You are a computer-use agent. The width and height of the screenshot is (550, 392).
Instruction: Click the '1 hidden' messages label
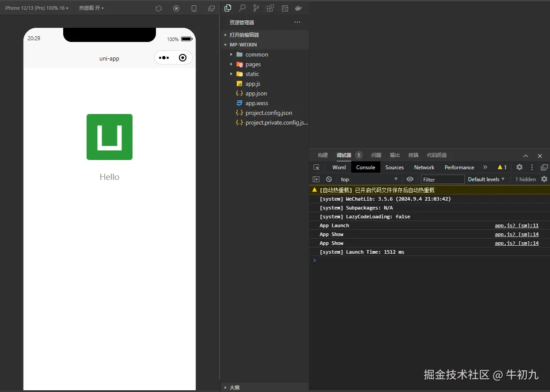(x=525, y=179)
